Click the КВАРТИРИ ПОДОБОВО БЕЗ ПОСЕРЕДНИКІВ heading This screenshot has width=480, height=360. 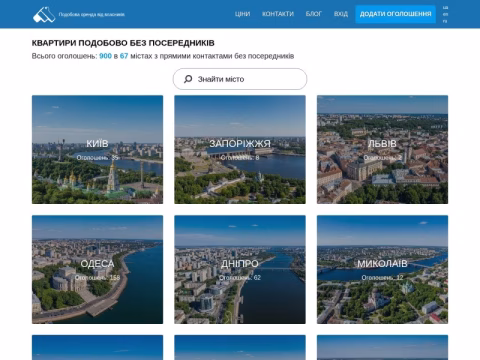click(x=123, y=43)
